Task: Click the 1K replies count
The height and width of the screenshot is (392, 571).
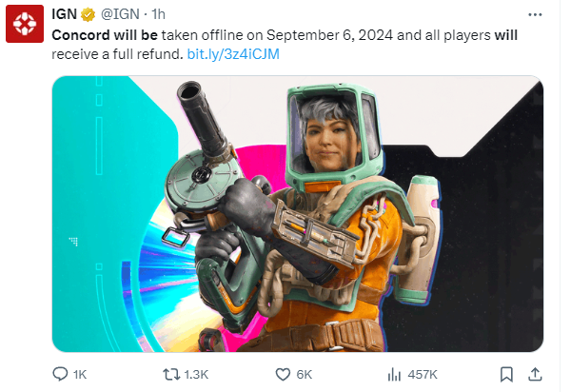Action: (80, 375)
